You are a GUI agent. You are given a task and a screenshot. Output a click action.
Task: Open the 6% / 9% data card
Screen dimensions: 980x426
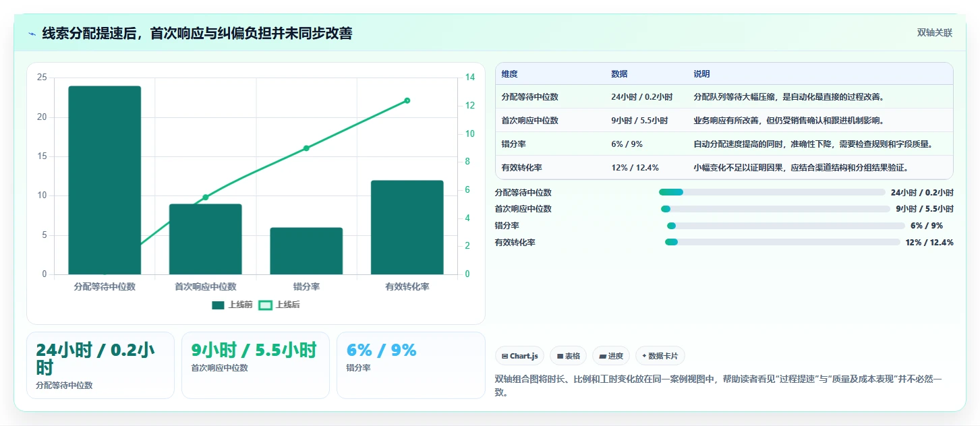[411, 365]
